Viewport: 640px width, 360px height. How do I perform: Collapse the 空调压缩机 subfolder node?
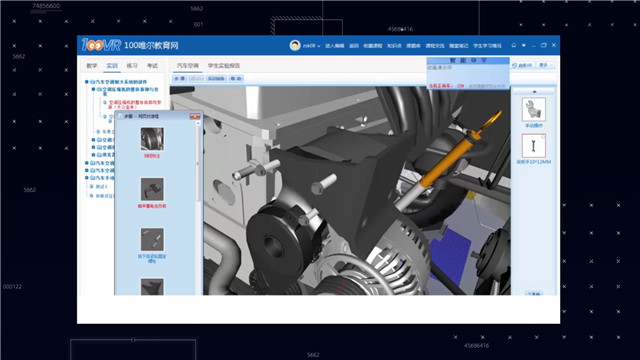pos(93,89)
